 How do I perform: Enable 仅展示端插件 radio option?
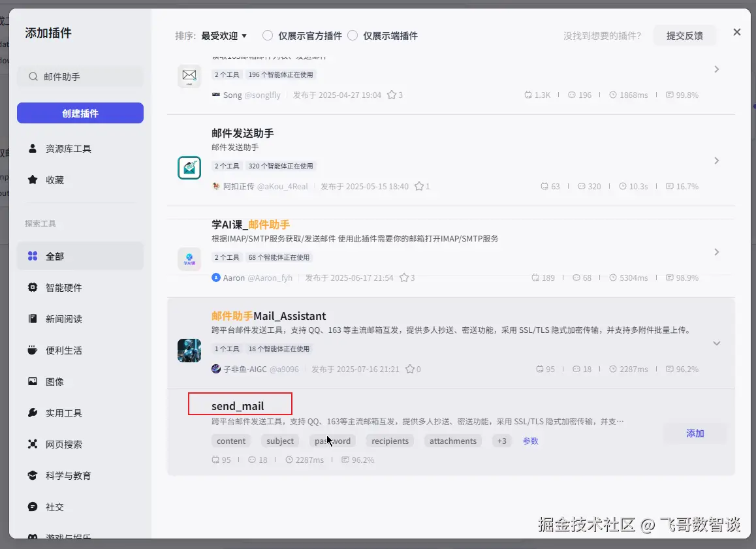click(x=353, y=36)
